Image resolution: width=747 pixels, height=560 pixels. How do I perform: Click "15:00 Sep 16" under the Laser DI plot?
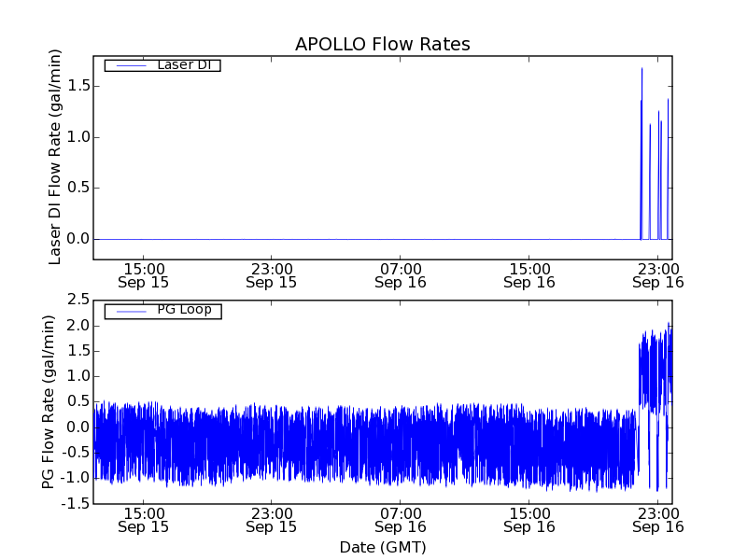[529, 275]
